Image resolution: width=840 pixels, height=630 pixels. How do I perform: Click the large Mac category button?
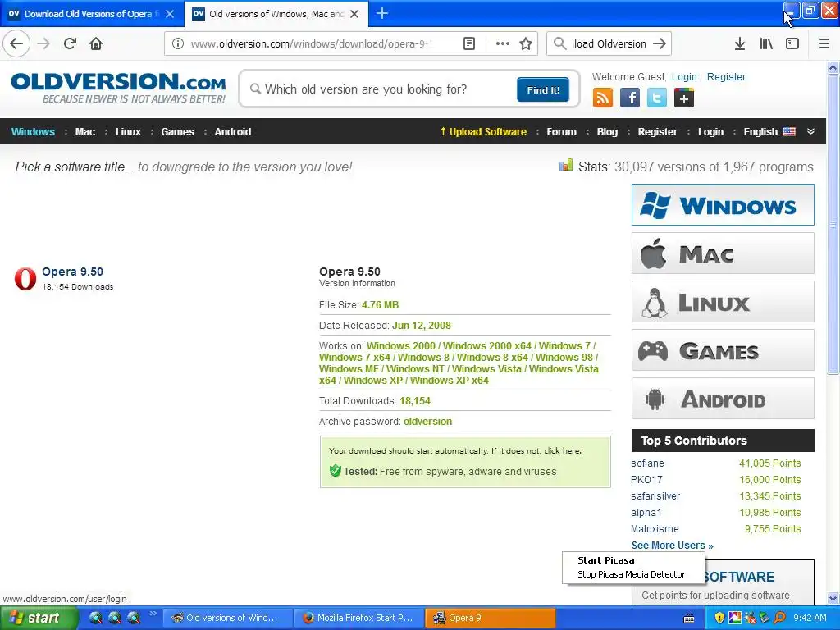[723, 253]
